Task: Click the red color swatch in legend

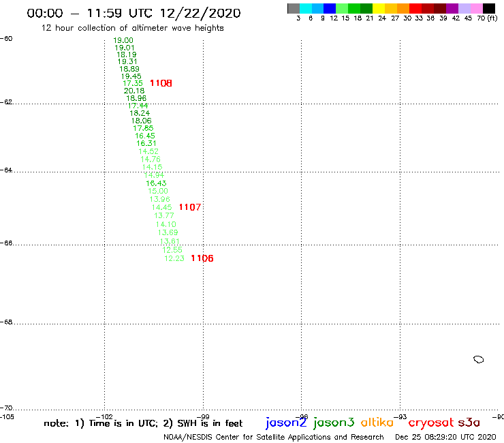Action: pyautogui.click(x=415, y=8)
